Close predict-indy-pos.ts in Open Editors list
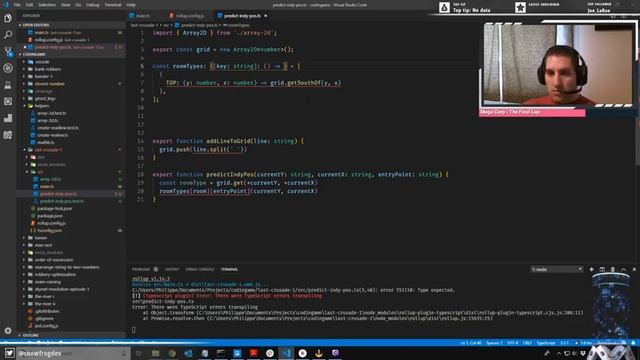Screen dimensions: 640x360 (x=25, y=47)
